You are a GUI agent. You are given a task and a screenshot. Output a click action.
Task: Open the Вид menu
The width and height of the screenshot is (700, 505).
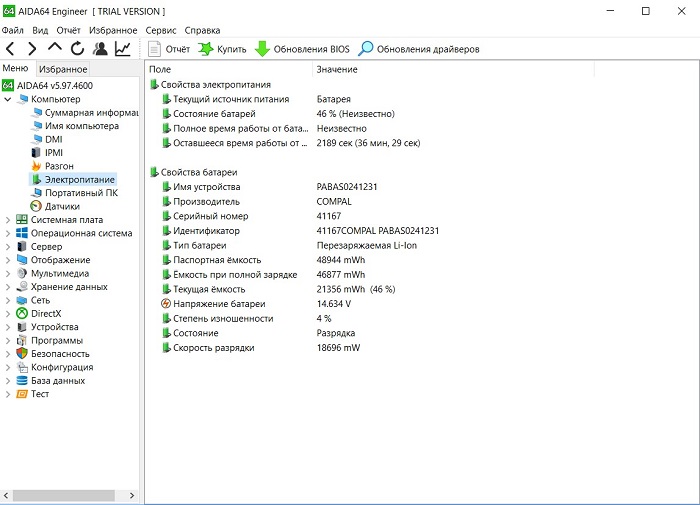[x=40, y=30]
